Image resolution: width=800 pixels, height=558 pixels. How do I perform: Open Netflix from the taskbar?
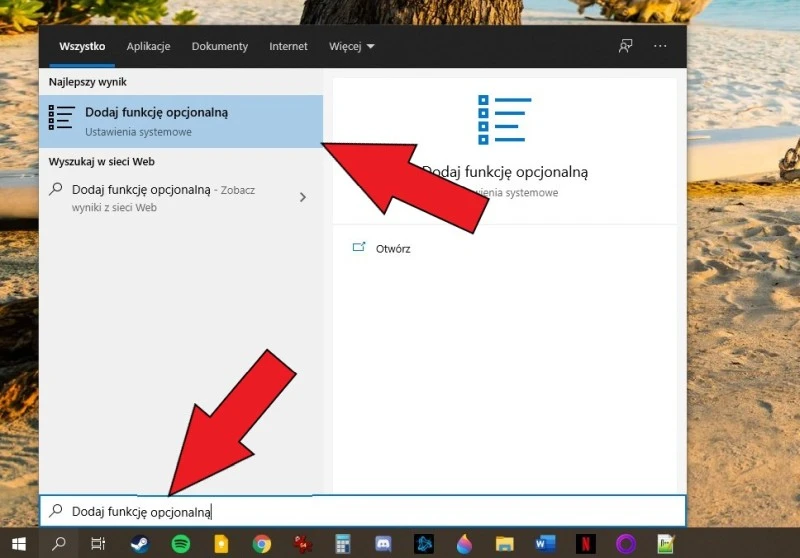coord(586,544)
